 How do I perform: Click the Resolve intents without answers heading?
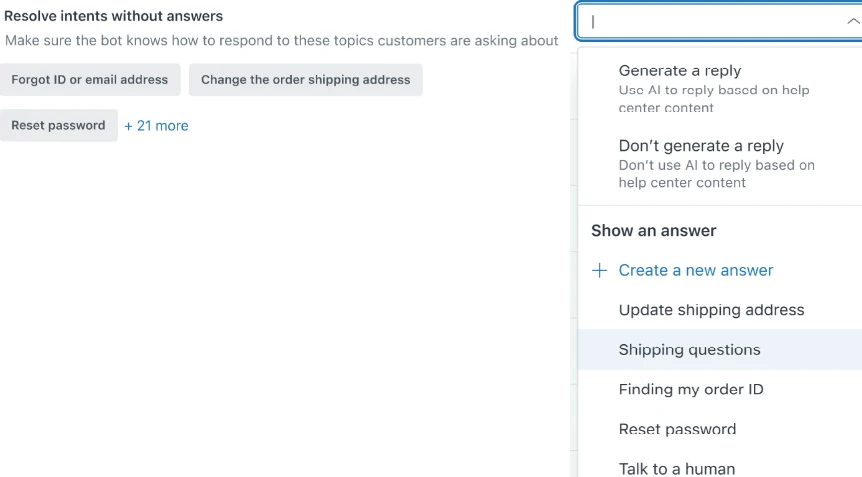tap(113, 16)
